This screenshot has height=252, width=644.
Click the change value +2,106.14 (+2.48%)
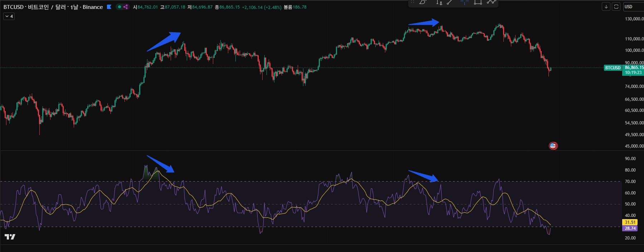[262, 7]
